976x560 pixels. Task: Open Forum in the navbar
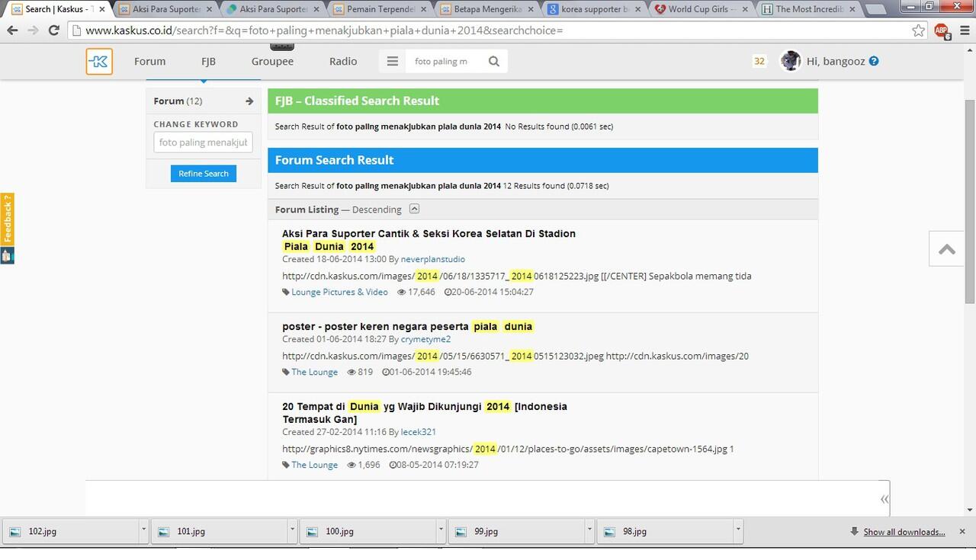coord(149,61)
